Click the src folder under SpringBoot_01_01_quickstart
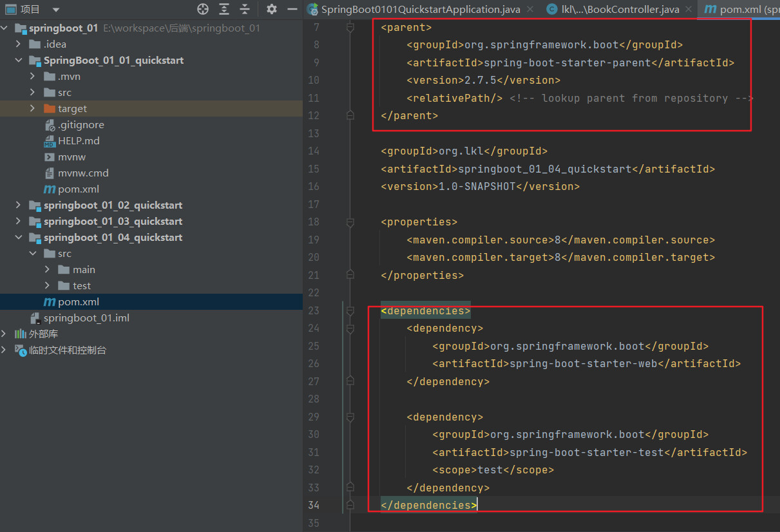Screen dimensions: 780x532 pos(64,93)
